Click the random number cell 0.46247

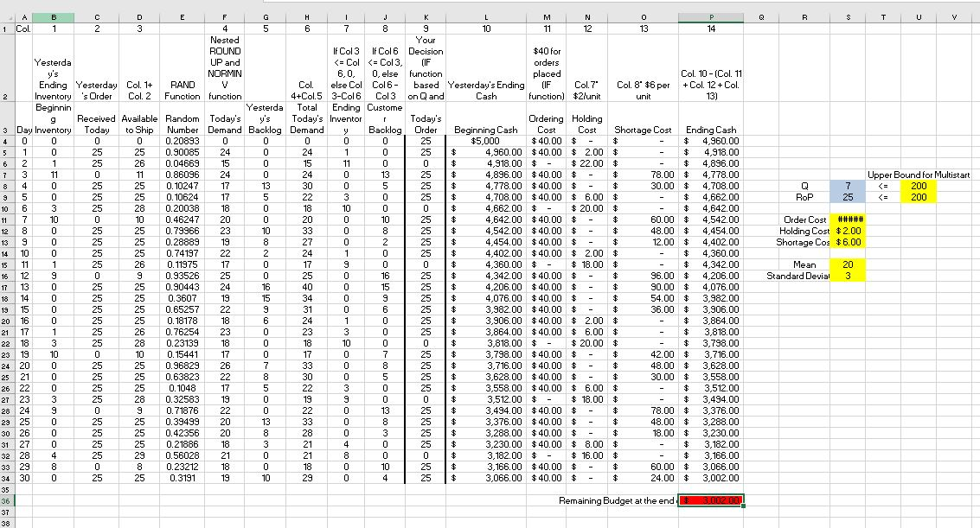(x=182, y=219)
